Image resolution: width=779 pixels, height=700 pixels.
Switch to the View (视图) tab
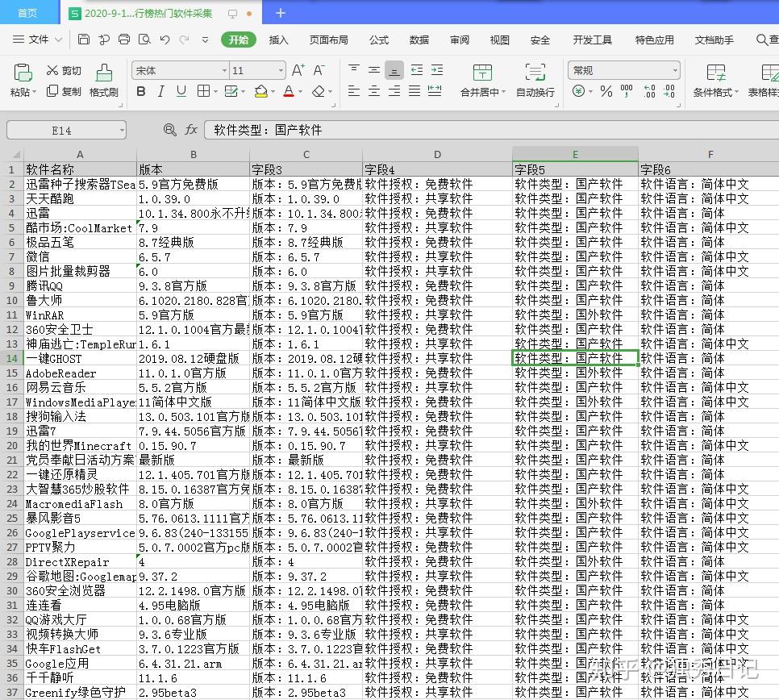coord(499,40)
